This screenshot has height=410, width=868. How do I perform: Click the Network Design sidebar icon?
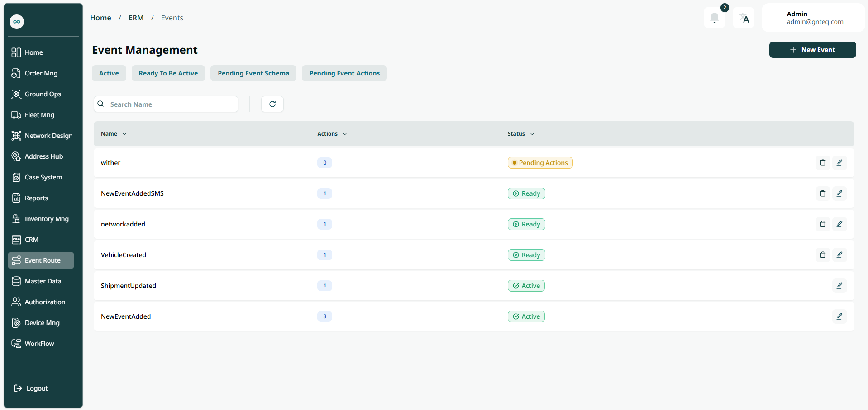(16, 136)
